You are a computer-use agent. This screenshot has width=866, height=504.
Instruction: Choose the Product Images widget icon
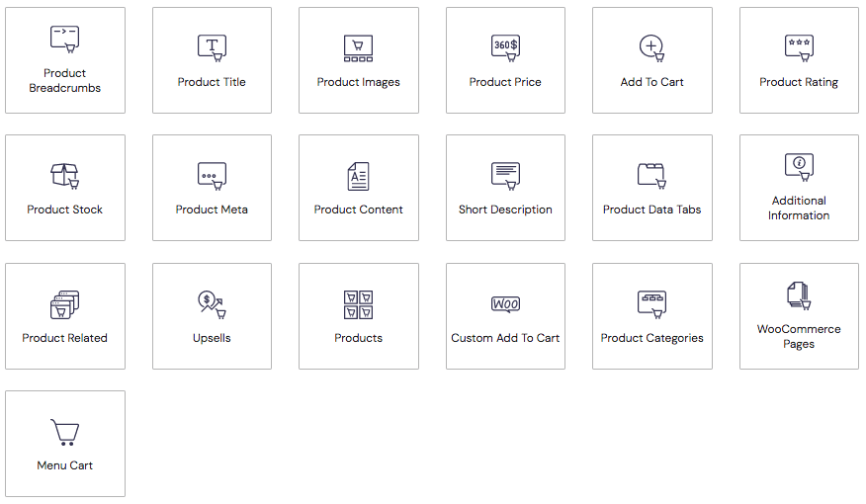(358, 47)
